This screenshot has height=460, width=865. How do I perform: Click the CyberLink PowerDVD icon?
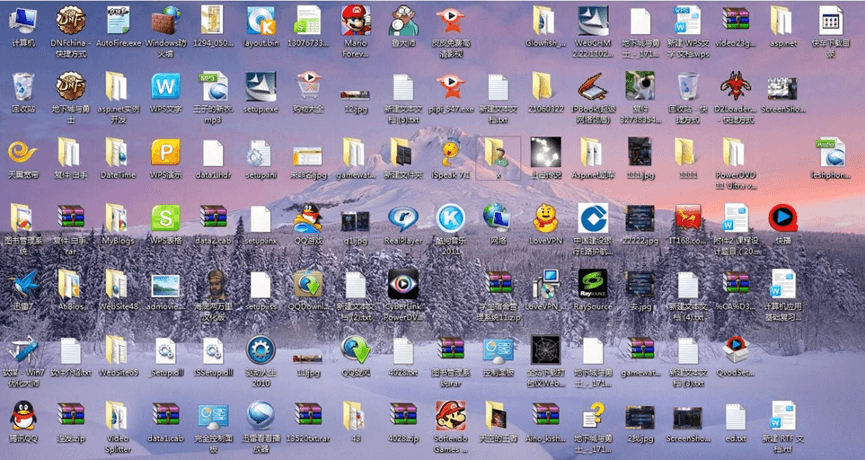coord(403,284)
